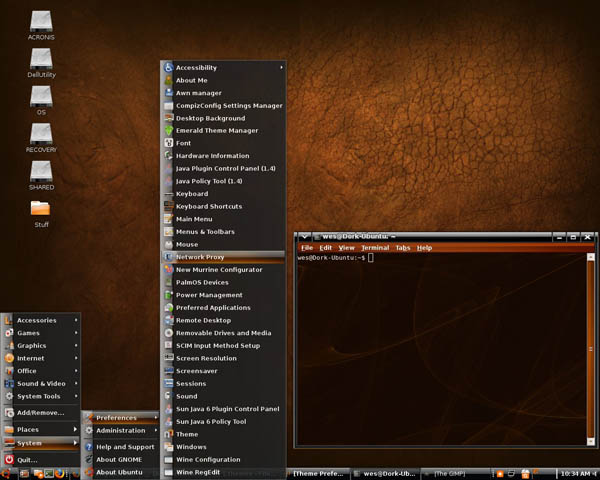
Task: Expand the Internet submenu
Action: pos(41,358)
